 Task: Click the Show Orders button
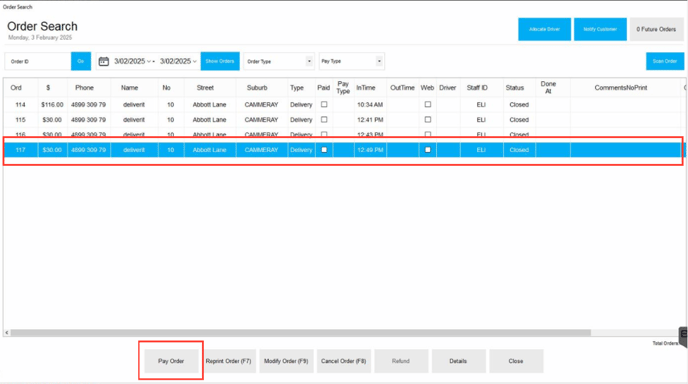click(x=220, y=61)
